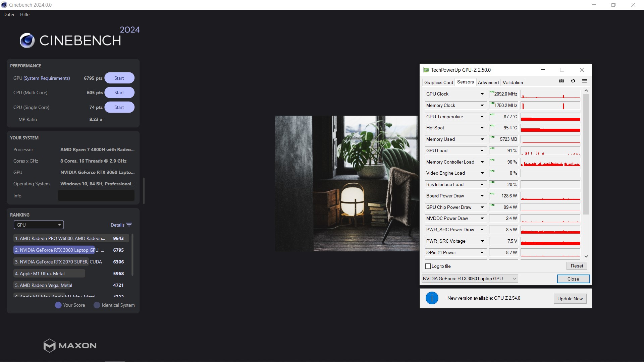Expand the Hot Spot sensor dropdown
Image resolution: width=644 pixels, height=362 pixels.
coord(482,128)
